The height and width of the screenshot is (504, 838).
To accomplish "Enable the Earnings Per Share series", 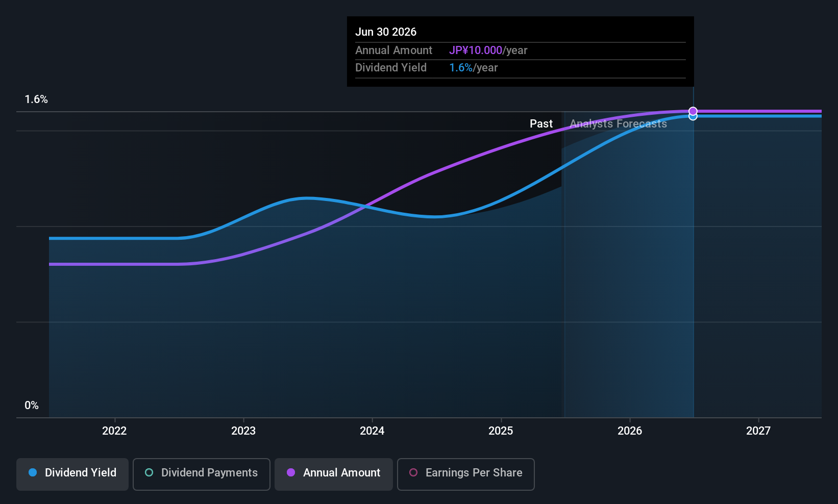I will (x=466, y=474).
